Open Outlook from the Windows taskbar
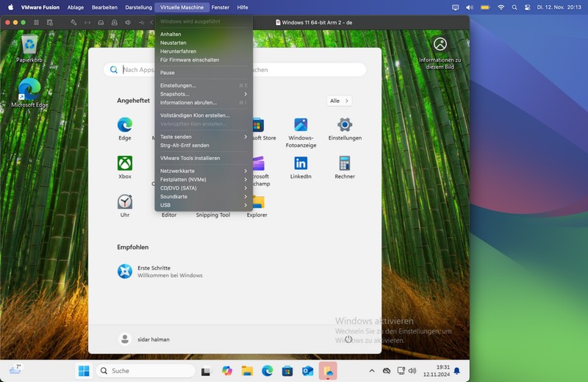The image size is (588, 382). [308, 371]
